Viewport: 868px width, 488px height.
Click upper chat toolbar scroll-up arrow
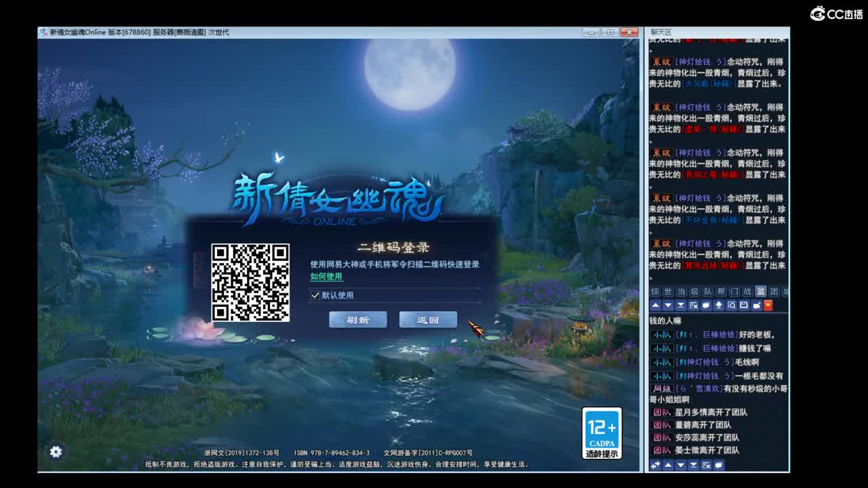[x=655, y=306]
